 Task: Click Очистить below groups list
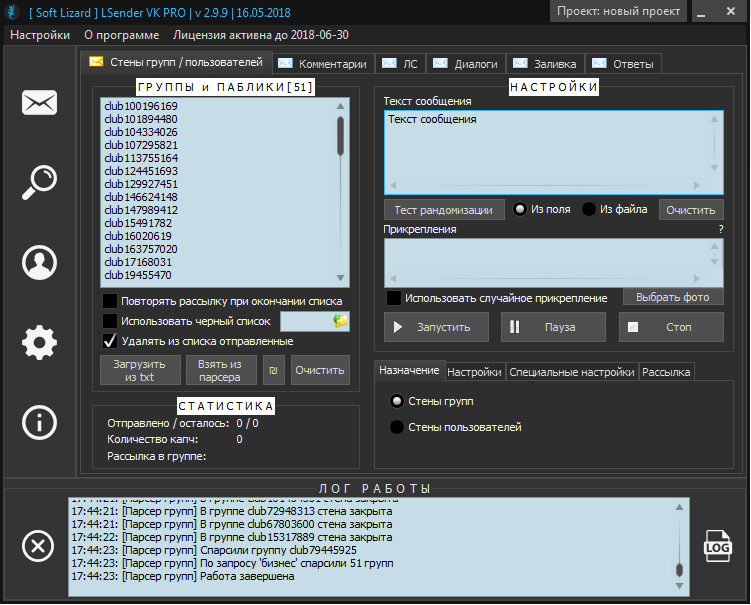pyautogui.click(x=320, y=370)
